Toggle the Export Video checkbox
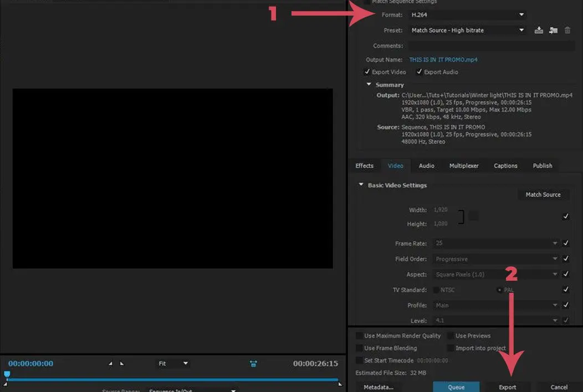The image size is (583, 392). [x=367, y=72]
